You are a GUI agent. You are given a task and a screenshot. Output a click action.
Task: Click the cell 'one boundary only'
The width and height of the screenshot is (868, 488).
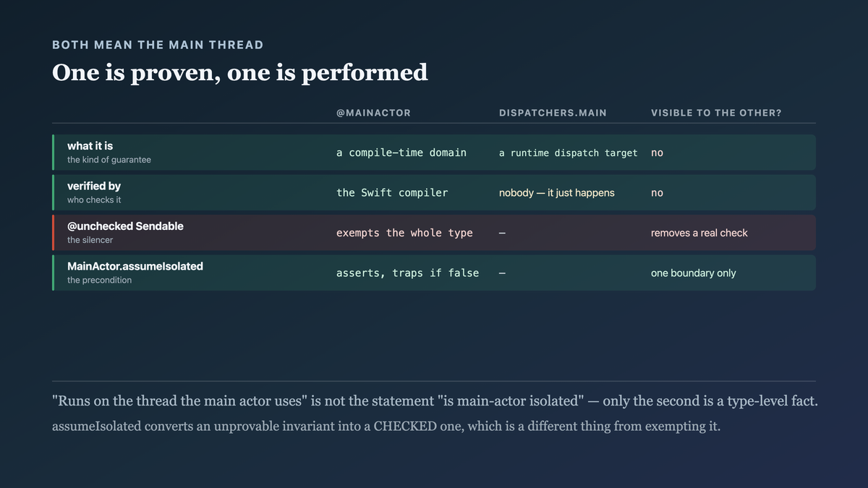pos(694,273)
